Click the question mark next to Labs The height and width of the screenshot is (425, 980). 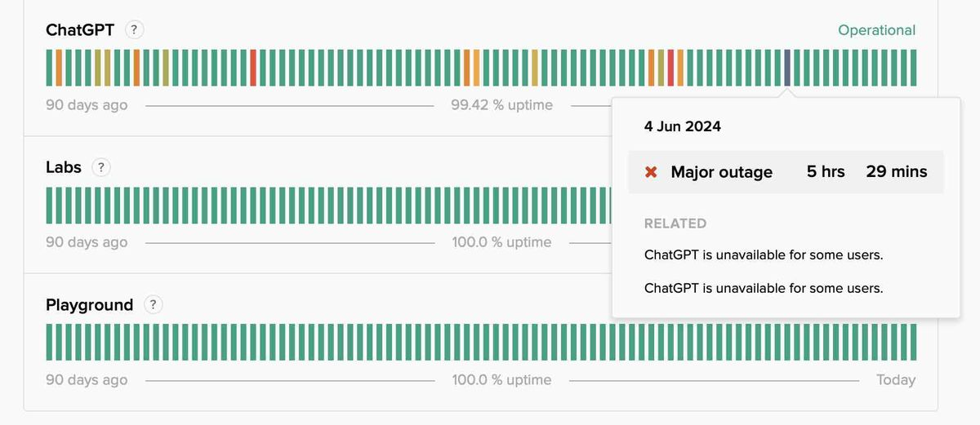tap(100, 167)
